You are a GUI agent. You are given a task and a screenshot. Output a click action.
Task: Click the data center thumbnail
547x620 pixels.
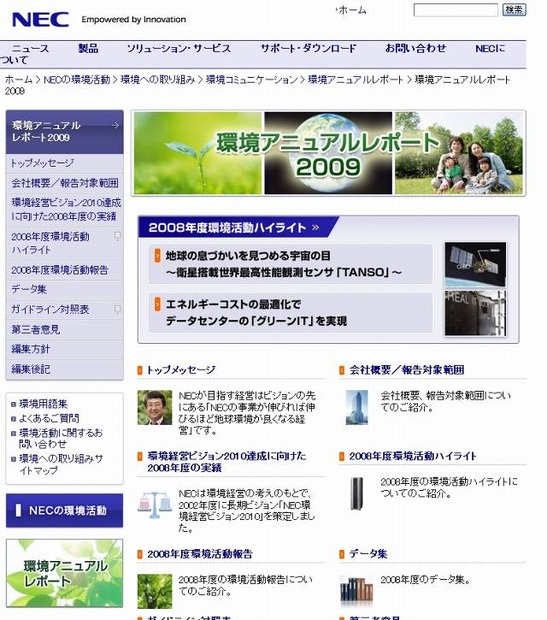(475, 313)
